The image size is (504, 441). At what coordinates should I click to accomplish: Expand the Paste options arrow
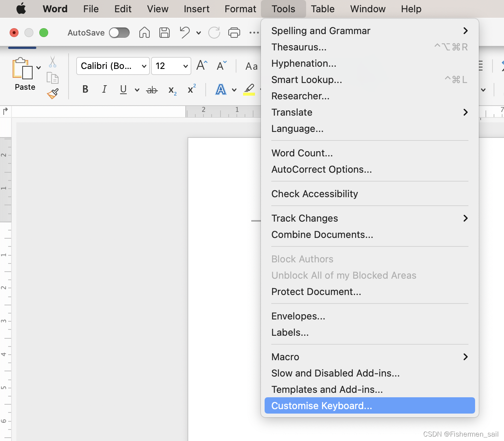39,68
